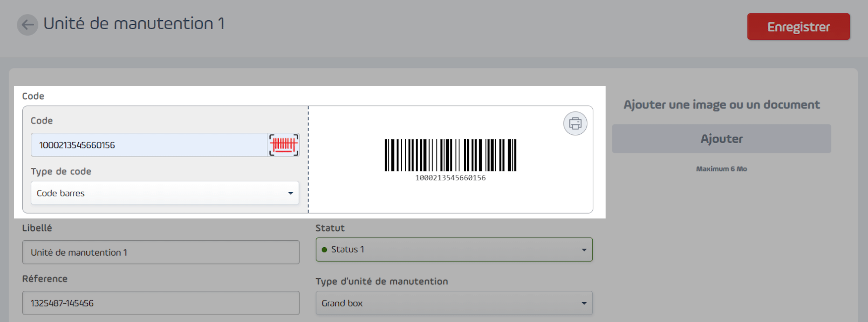The width and height of the screenshot is (868, 322).
Task: Click the 'Libellé' label
Action: pos(37,228)
